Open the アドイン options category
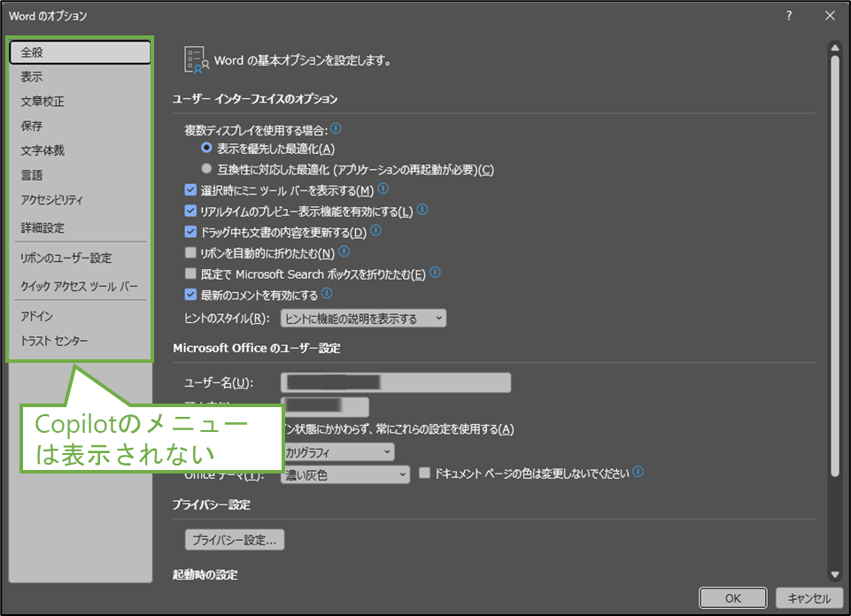The image size is (851, 616). tap(80, 316)
